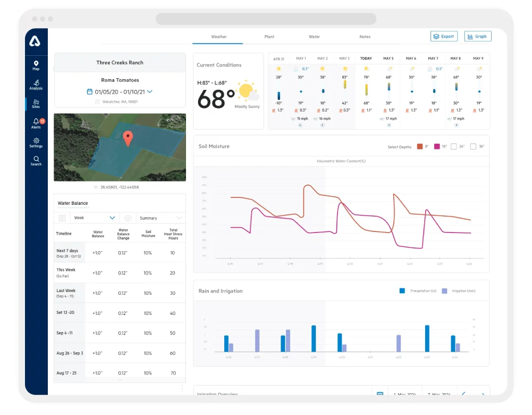Click the wind direction arrow under MAY 1
The image size is (532, 415).
pos(300,126)
